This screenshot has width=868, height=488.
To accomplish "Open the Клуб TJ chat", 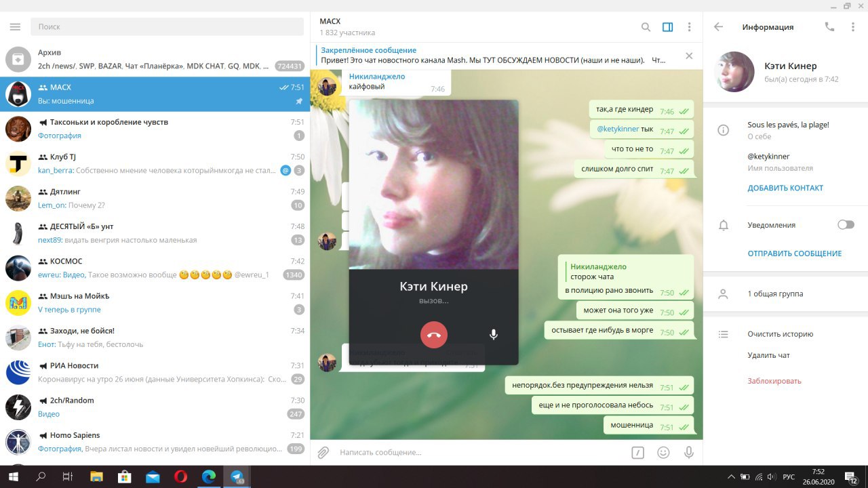I will tap(155, 163).
